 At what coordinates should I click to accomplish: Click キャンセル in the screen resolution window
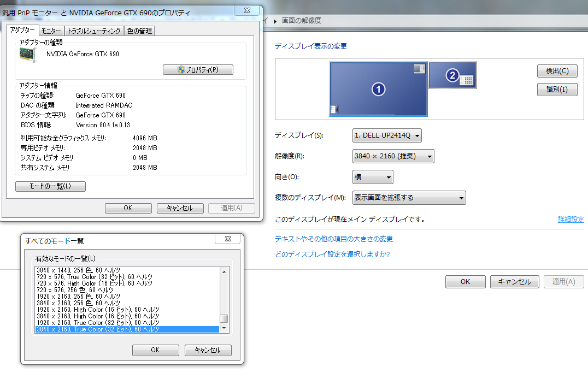(x=515, y=282)
